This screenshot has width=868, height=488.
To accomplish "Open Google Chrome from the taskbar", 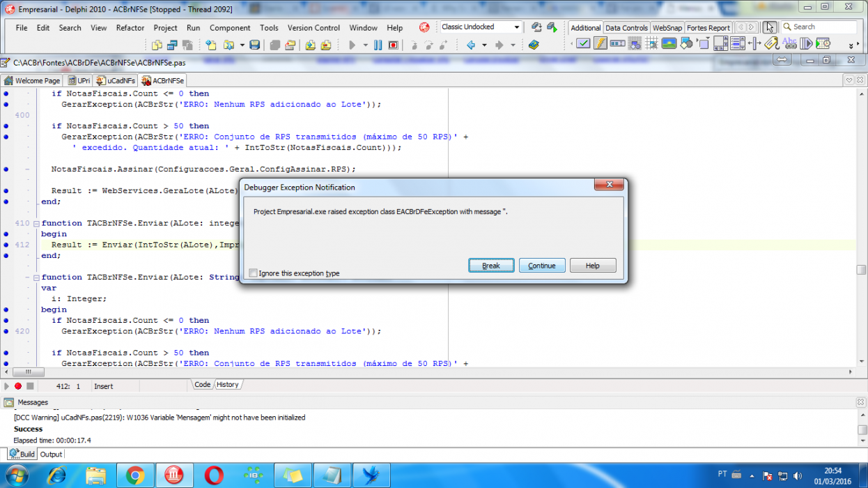I will click(135, 475).
